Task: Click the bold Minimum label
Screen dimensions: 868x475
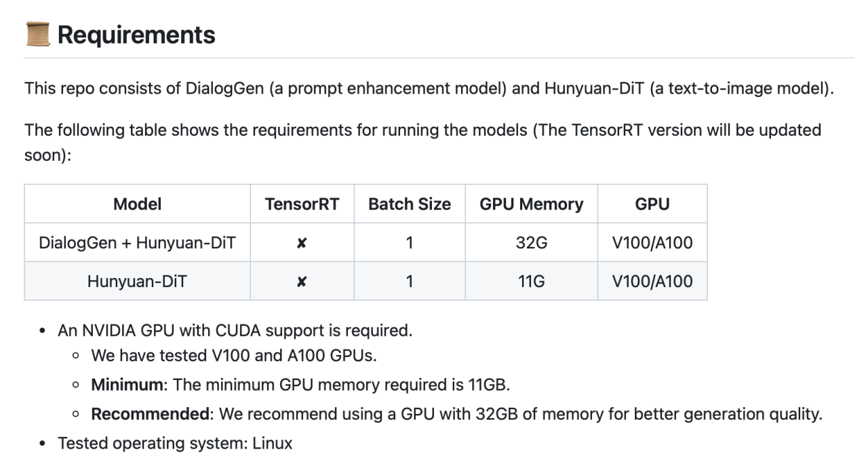Action: coord(127,385)
